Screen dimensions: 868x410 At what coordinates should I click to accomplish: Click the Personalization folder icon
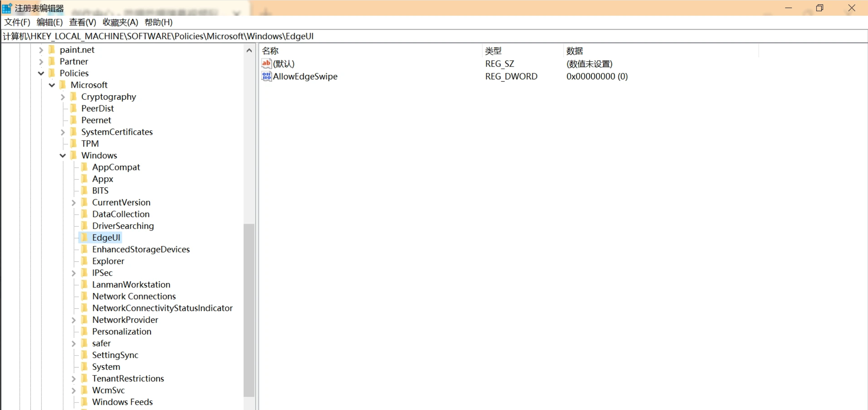tap(85, 331)
